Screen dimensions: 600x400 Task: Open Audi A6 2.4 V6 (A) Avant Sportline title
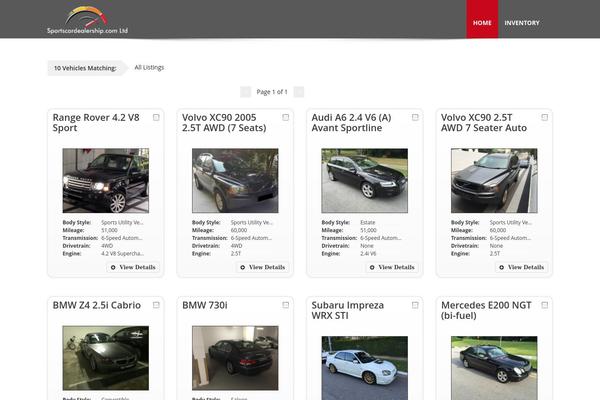(x=351, y=122)
